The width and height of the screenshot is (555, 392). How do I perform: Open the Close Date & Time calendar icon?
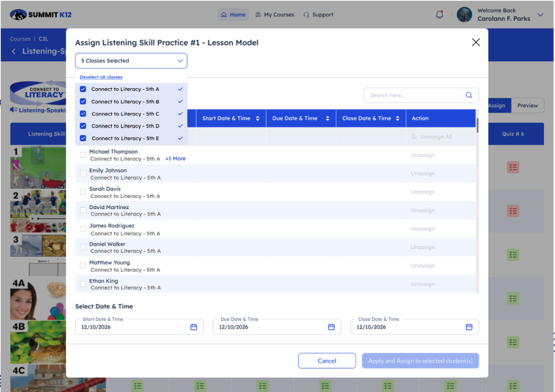(x=469, y=327)
